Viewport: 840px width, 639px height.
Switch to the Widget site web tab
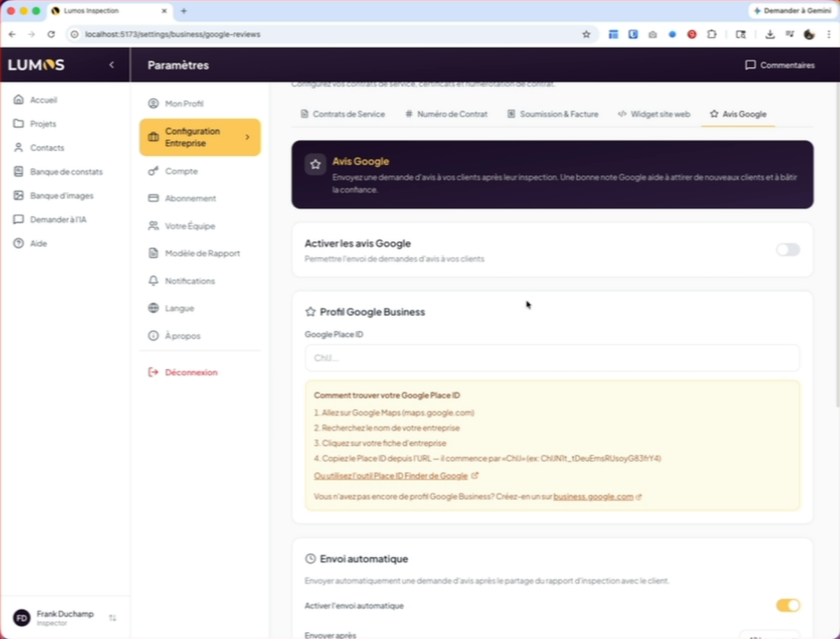pos(654,114)
